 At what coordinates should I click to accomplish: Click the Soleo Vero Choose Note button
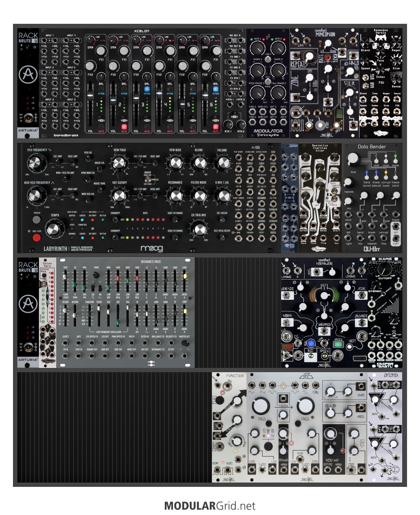click(x=44, y=275)
